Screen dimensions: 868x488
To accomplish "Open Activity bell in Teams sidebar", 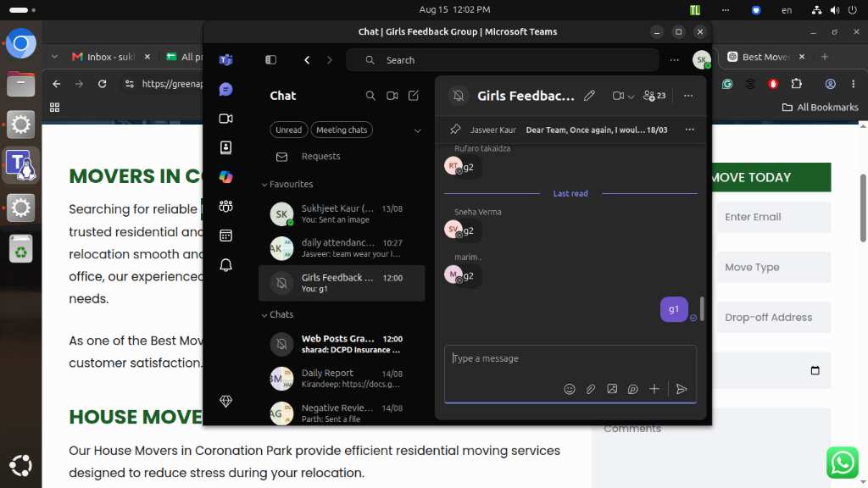I will pyautogui.click(x=225, y=265).
